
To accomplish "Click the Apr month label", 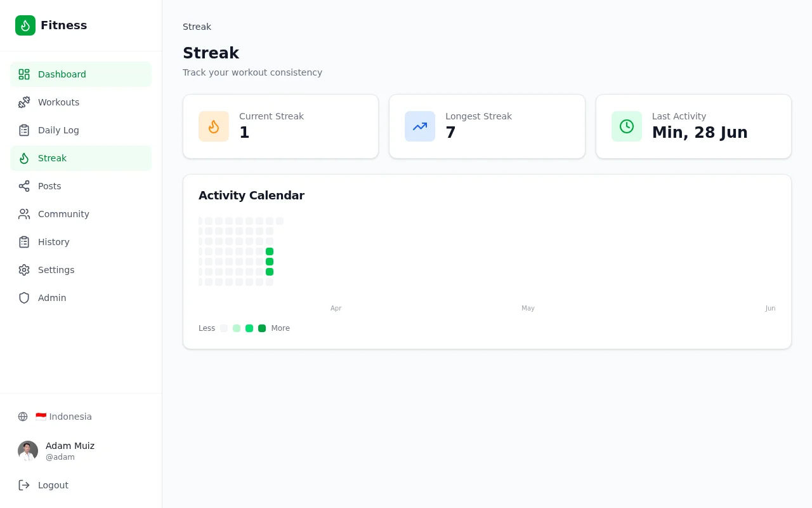I will [336, 309].
